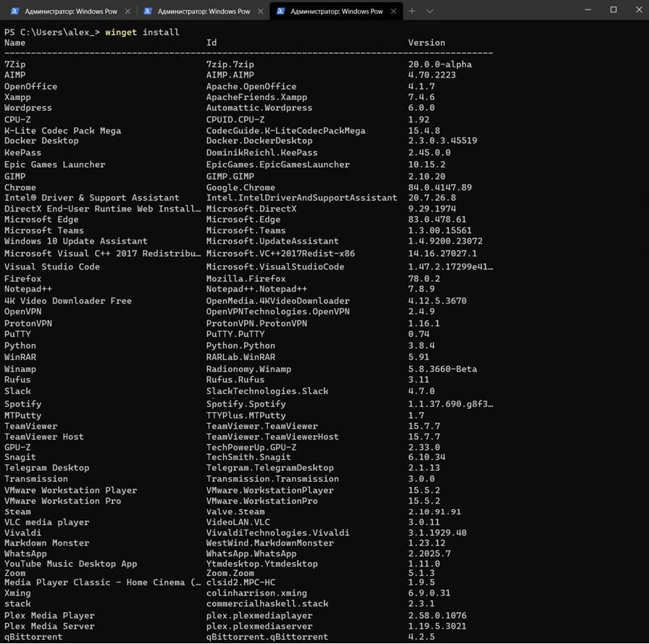Click version "84.0.4147.89"

[x=440, y=188]
